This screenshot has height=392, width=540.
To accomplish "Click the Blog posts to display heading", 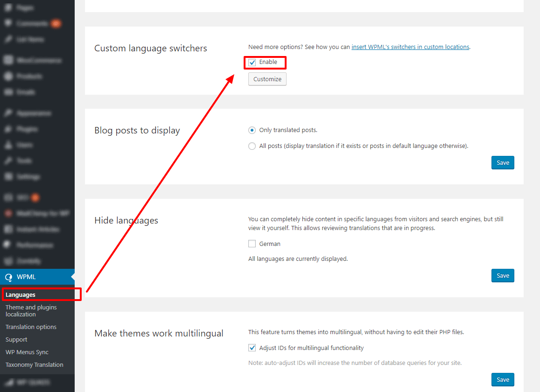I will click(x=137, y=131).
